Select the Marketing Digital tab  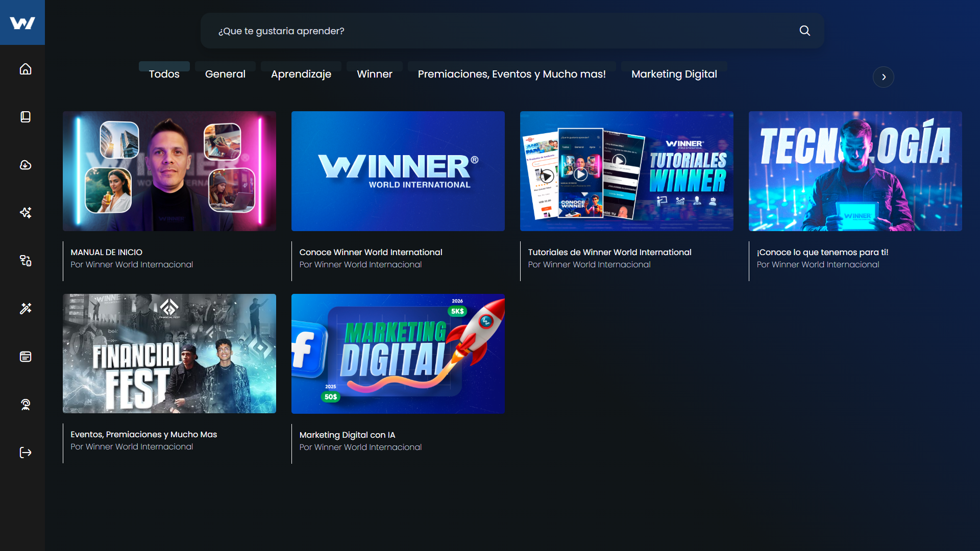(x=674, y=74)
